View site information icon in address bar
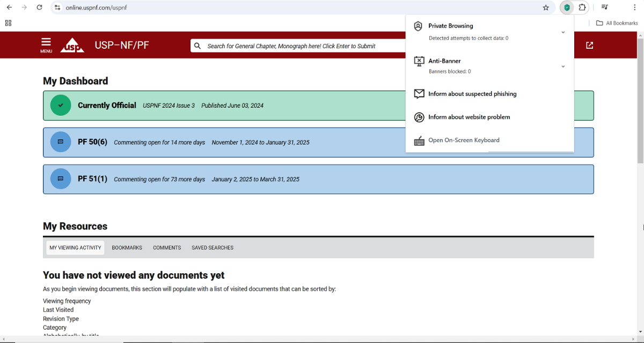This screenshot has height=343, width=644. (x=58, y=8)
